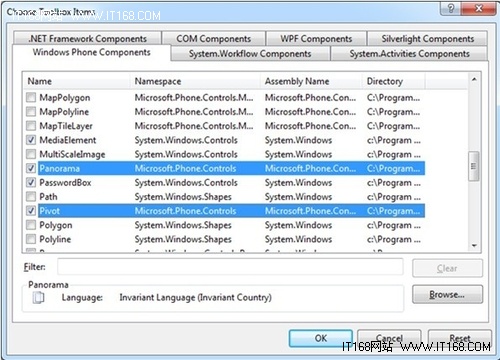
Task: Select the Path row name
Action: pos(48,197)
